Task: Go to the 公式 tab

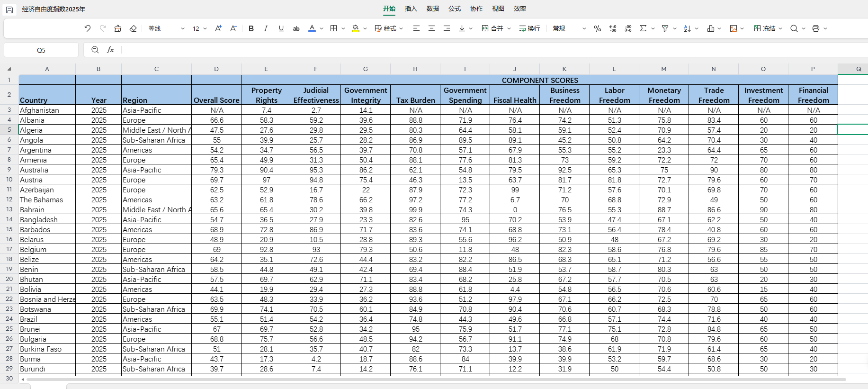Action: coord(455,9)
